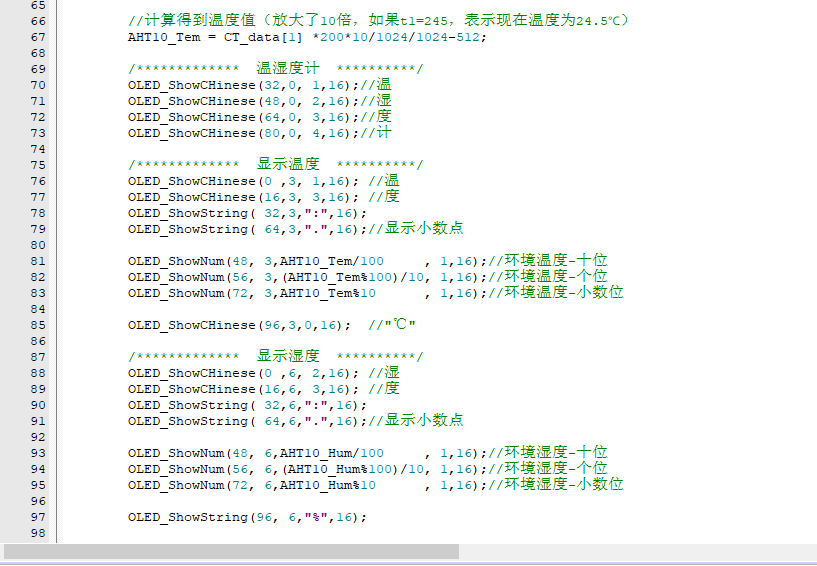Click the 环境温度-十位 comment

tap(548, 261)
